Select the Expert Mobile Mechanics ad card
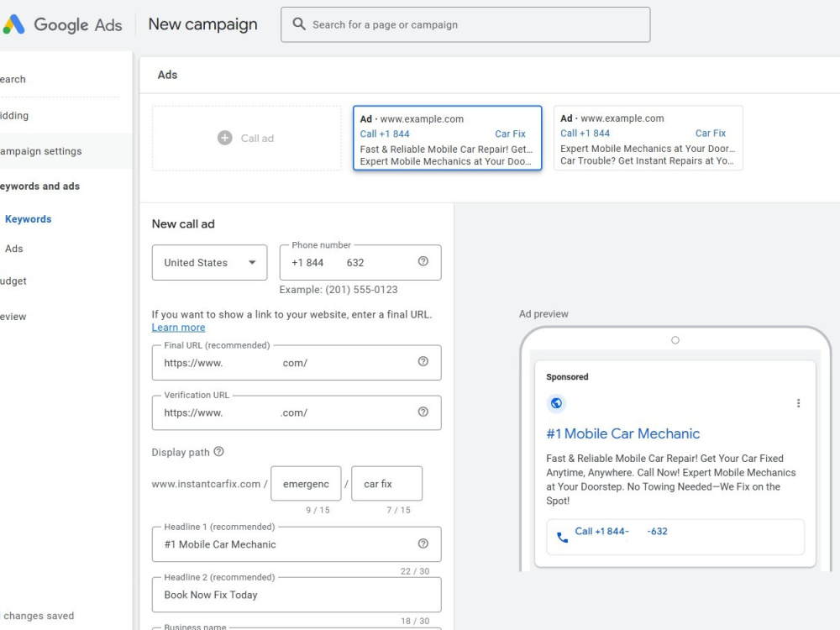Viewport: 840px width, 630px height. click(x=648, y=139)
